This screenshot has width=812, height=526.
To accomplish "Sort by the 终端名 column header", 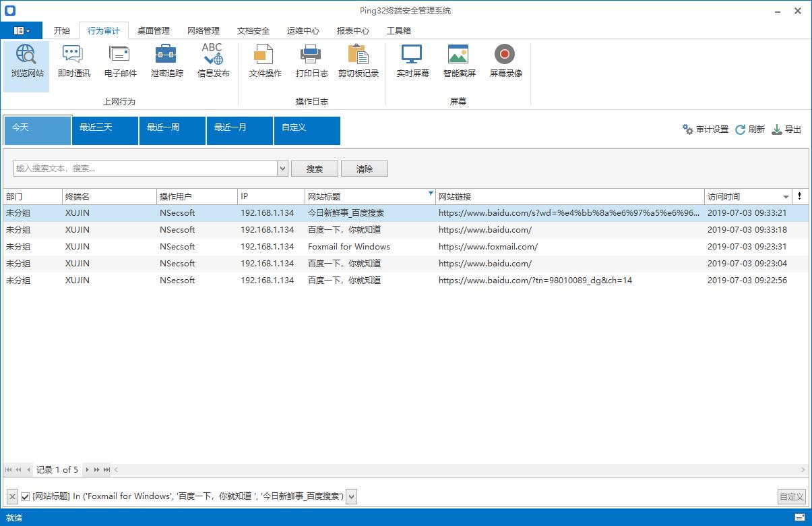I will pos(109,197).
